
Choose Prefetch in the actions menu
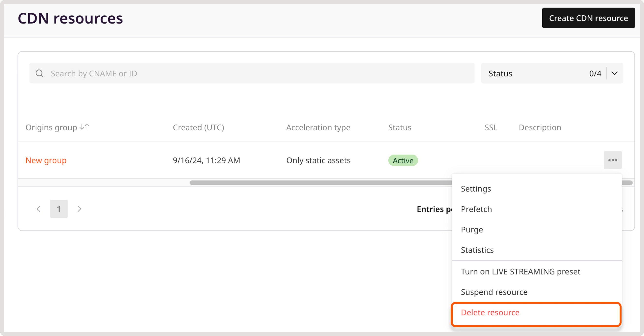476,209
